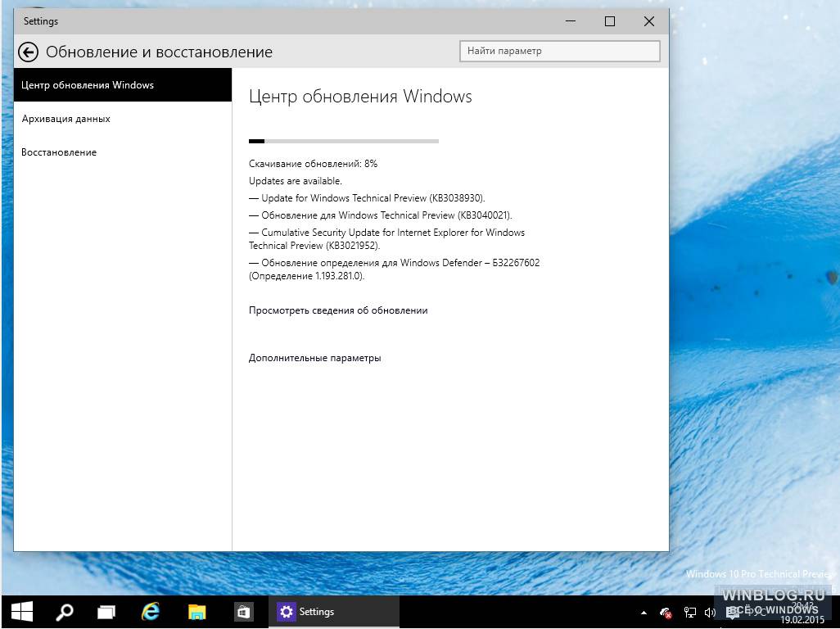Click the "Updates are available." text
The width and height of the screenshot is (840, 629).
click(296, 181)
